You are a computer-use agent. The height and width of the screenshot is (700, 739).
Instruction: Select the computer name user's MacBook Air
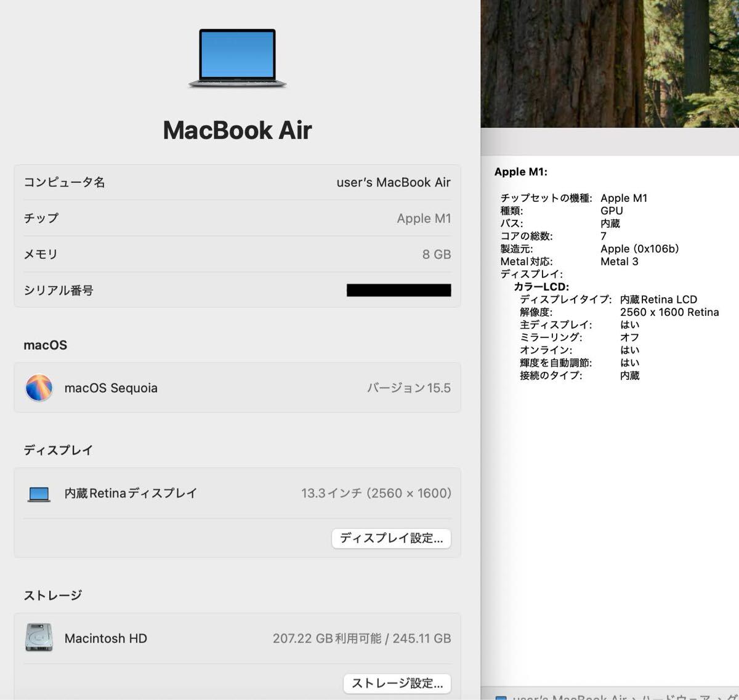[394, 182]
